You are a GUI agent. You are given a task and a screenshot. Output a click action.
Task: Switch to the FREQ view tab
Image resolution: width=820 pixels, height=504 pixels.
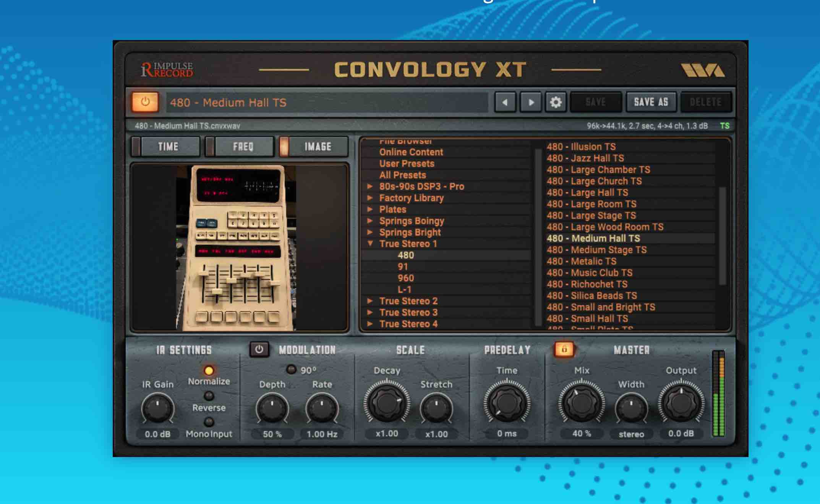[243, 147]
